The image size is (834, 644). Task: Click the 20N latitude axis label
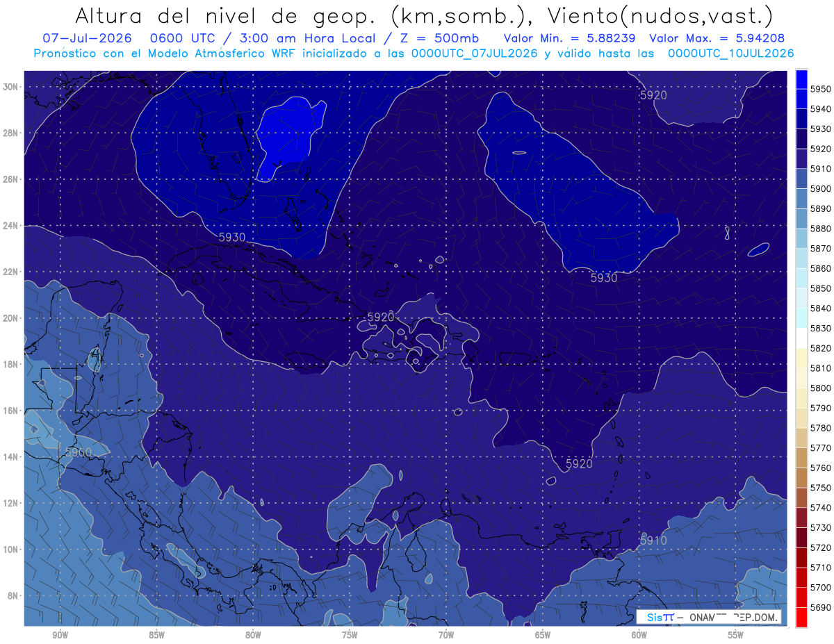coord(11,317)
